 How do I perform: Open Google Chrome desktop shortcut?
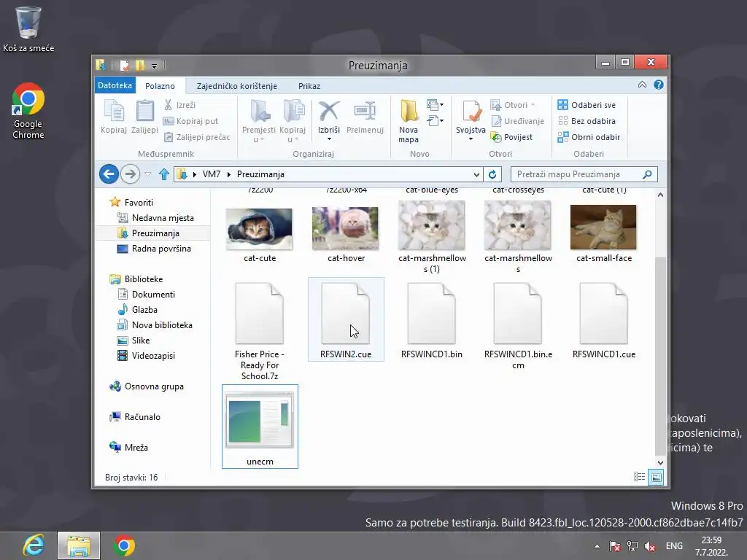point(28,111)
